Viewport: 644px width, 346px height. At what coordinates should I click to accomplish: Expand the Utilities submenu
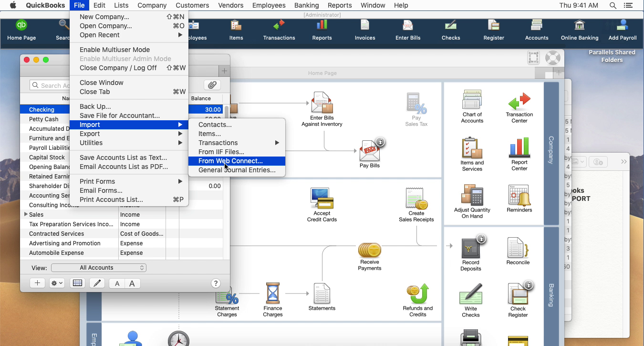pos(129,143)
